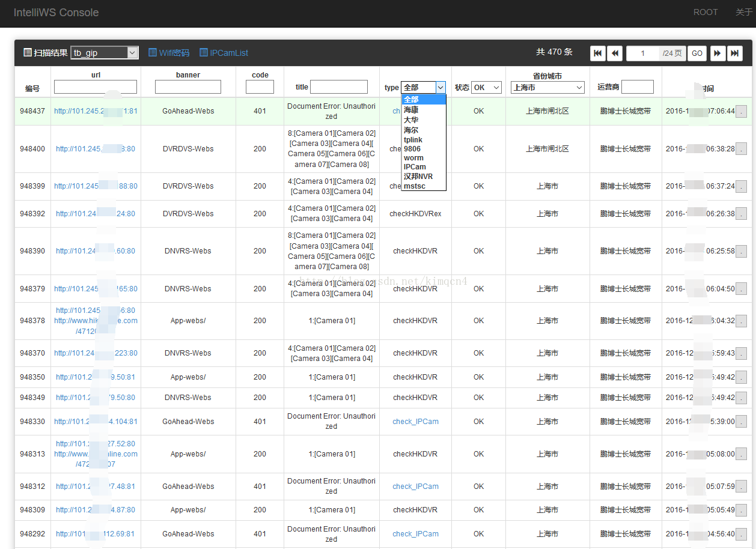Go to the previous results page
Image resolution: width=756 pixels, height=549 pixels.
coord(615,53)
